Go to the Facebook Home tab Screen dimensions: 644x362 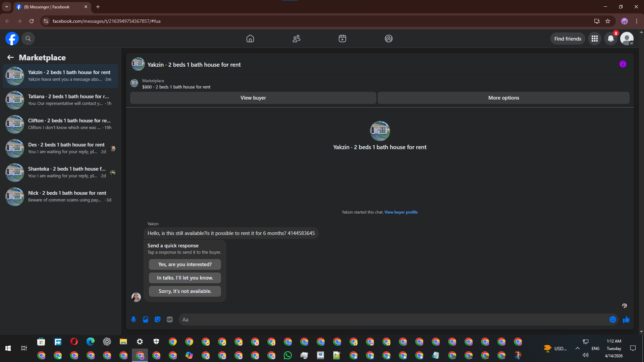pos(250,39)
